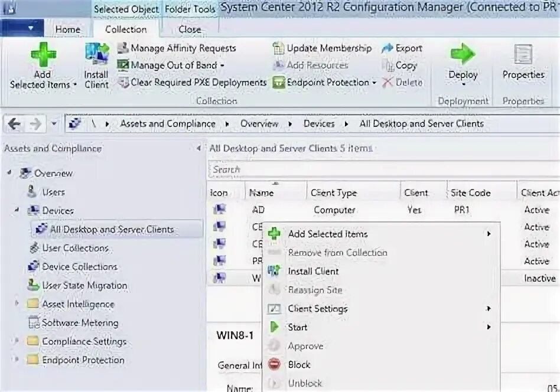Open Manage Out of Band dropdown
Screen dimensions: 560x392
tap(171, 65)
